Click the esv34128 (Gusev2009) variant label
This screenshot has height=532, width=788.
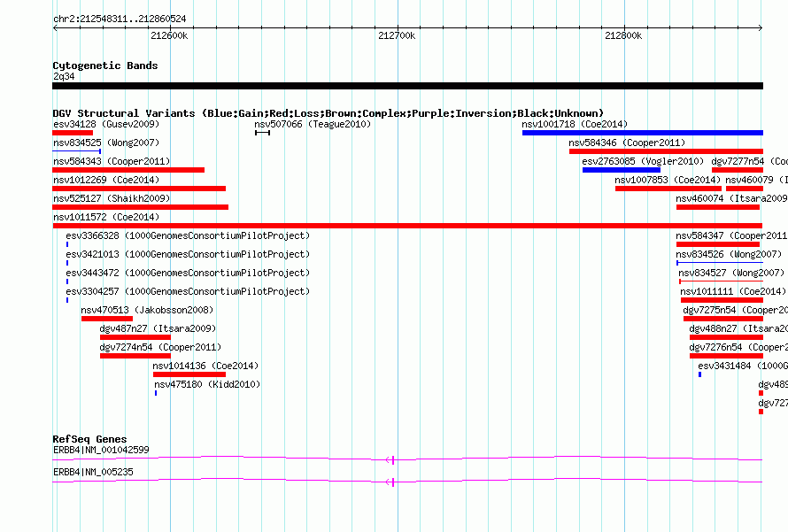[106, 124]
